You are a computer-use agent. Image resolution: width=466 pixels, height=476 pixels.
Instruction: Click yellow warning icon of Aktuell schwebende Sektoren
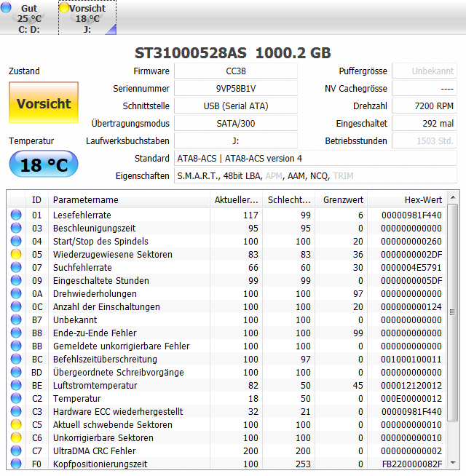pos(16,424)
